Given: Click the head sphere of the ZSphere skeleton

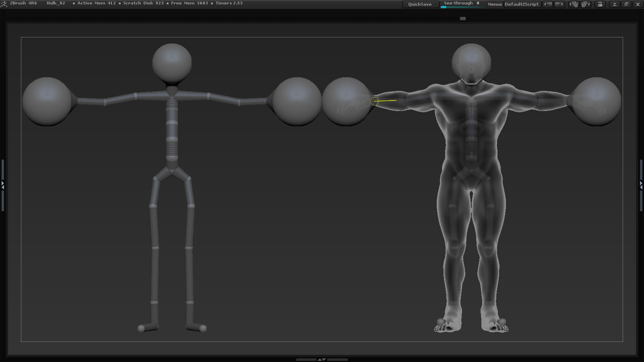Looking at the screenshot, I should pos(172,63).
